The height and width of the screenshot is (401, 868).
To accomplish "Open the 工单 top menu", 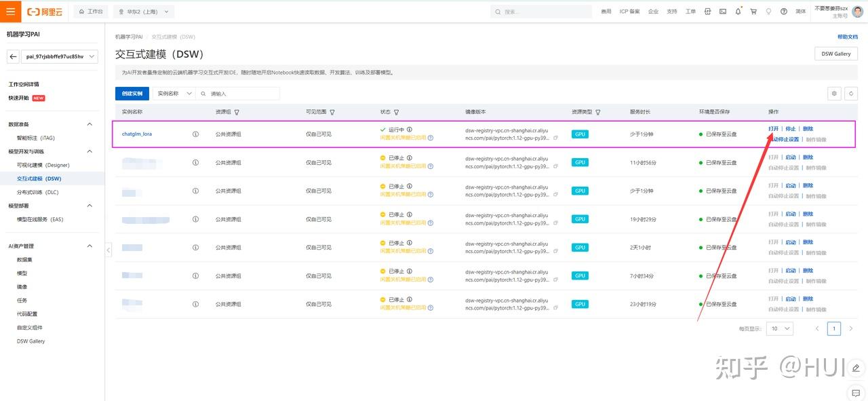I will point(690,12).
